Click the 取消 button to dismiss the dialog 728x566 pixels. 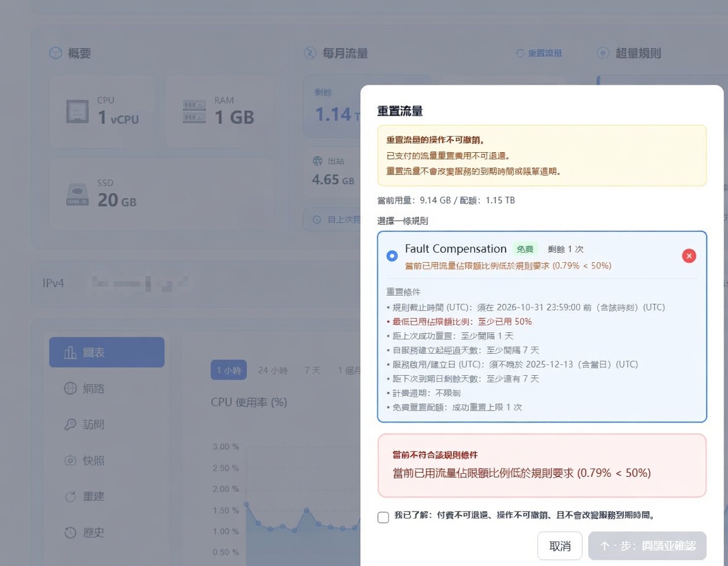[x=560, y=545]
